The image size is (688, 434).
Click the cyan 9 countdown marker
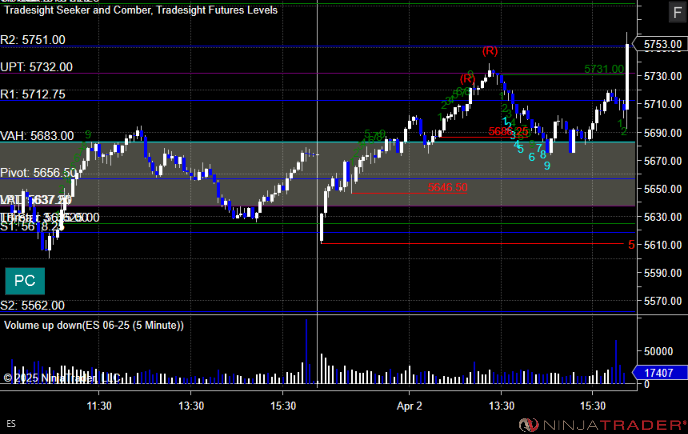tap(547, 166)
